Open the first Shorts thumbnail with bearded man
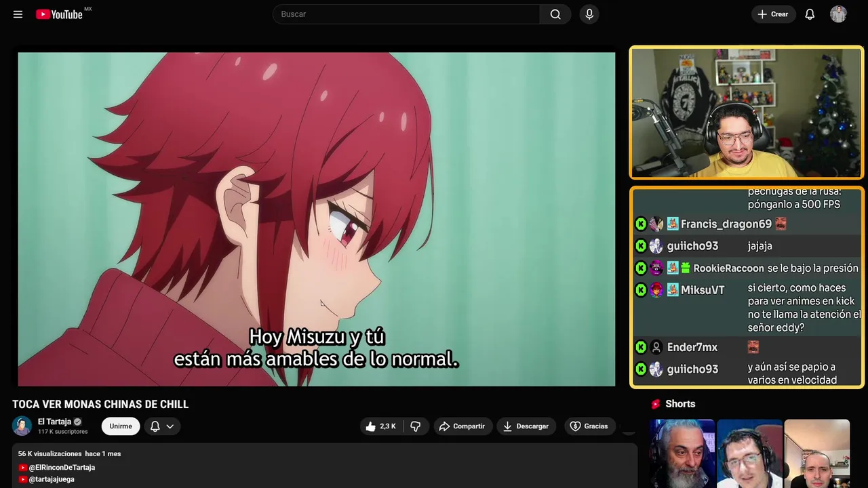Screen dimensions: 868x488 click(682, 453)
